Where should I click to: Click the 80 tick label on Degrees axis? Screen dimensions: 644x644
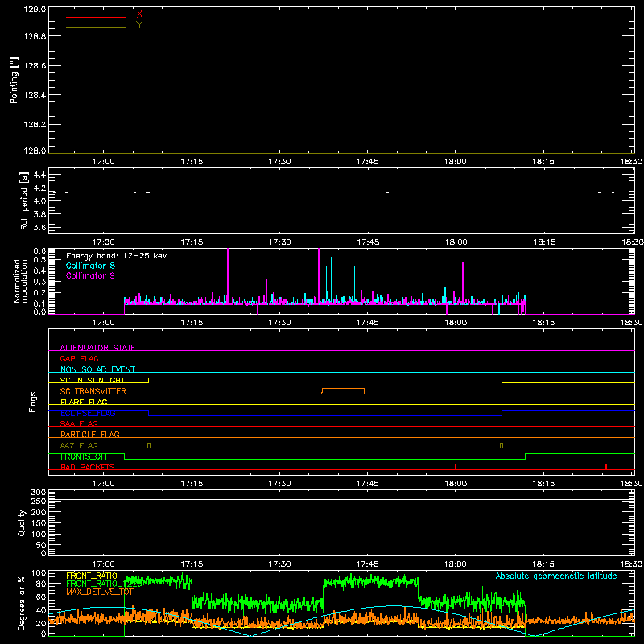[41, 584]
